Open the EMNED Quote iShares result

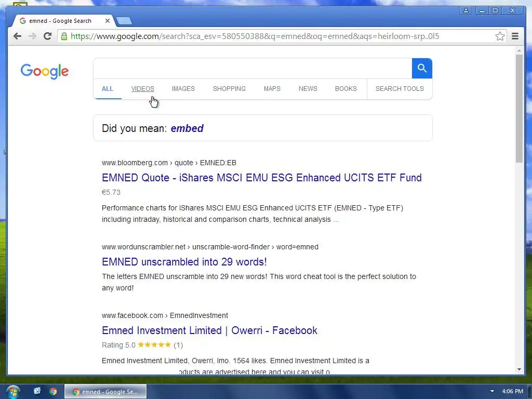pyautogui.click(x=262, y=178)
